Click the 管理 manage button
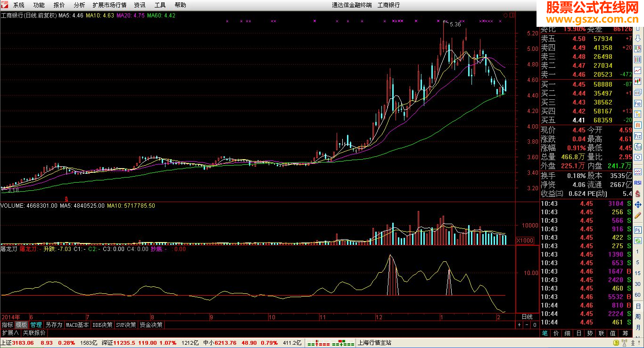The width and height of the screenshot is (644, 348). click(x=36, y=325)
